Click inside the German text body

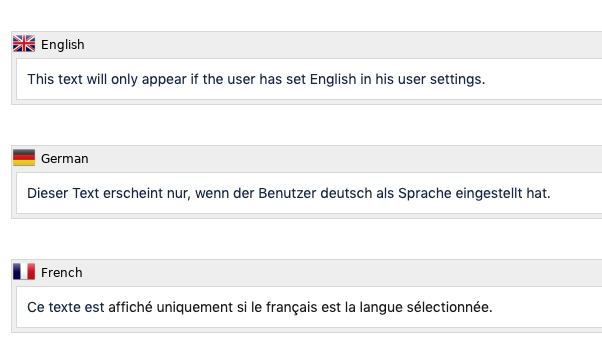coord(309,193)
